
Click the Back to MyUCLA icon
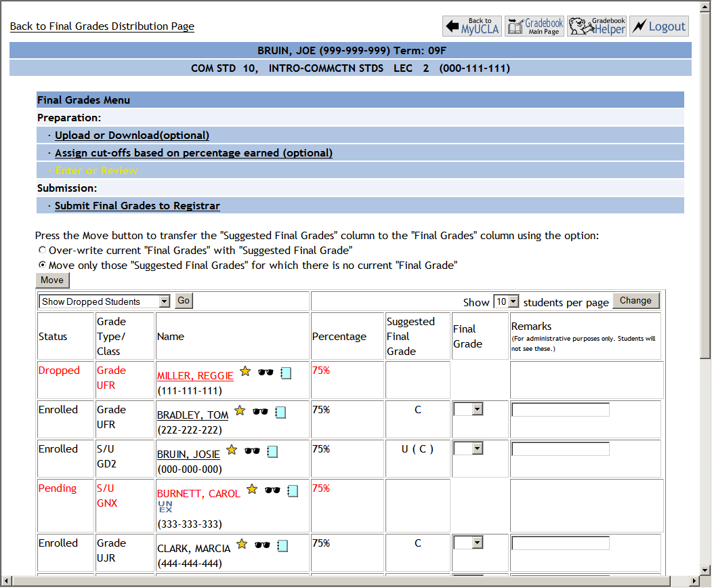tap(472, 26)
